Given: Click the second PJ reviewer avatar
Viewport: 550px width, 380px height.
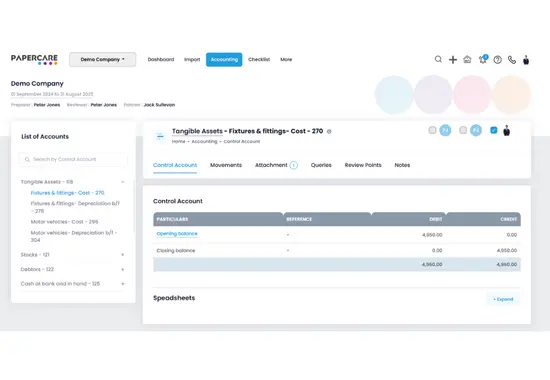Looking at the screenshot, I should click(x=476, y=130).
